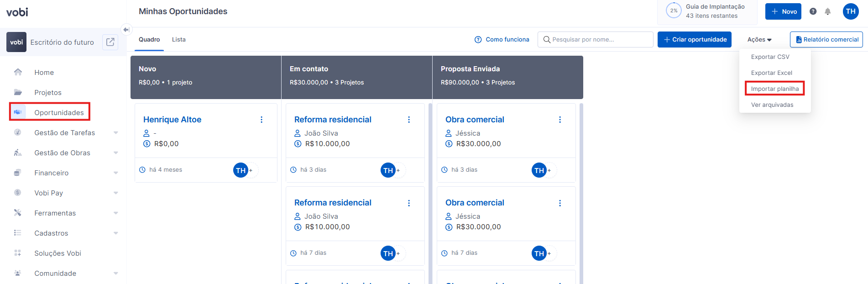The height and width of the screenshot is (284, 868).
Task: Expand the Vobi Pay submenu
Action: tap(115, 193)
